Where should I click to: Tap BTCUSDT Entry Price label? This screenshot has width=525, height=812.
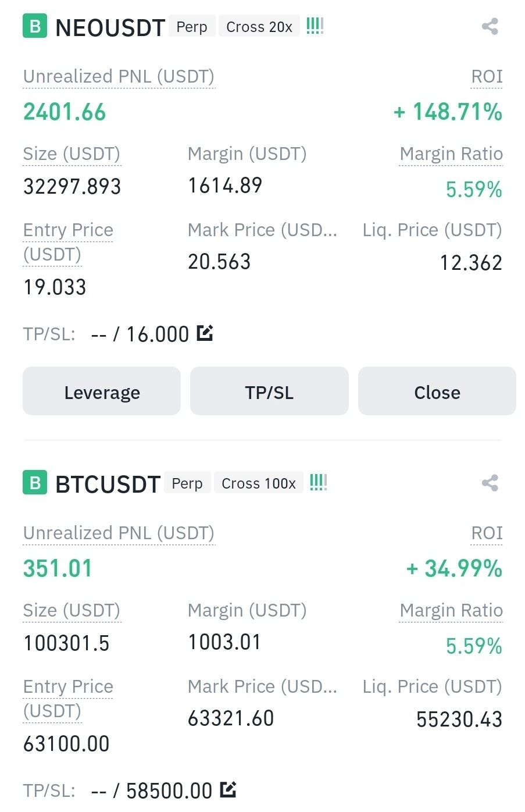click(x=68, y=687)
